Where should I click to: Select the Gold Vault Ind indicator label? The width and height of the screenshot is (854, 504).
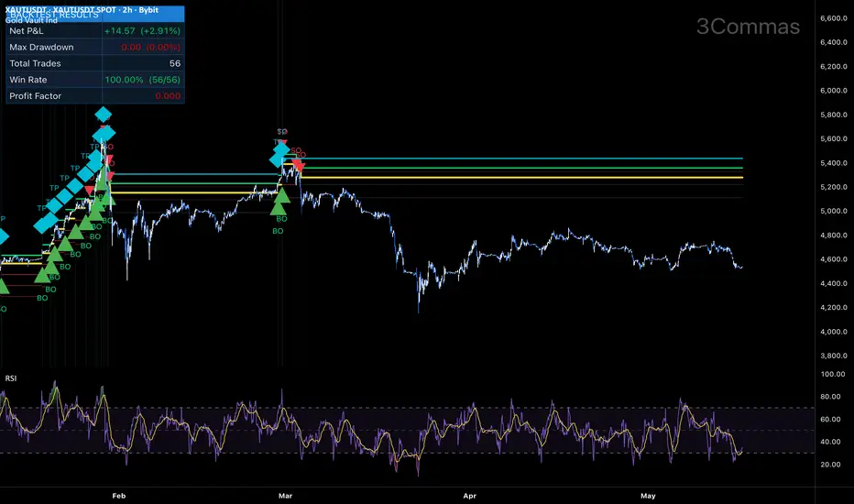(x=31, y=21)
